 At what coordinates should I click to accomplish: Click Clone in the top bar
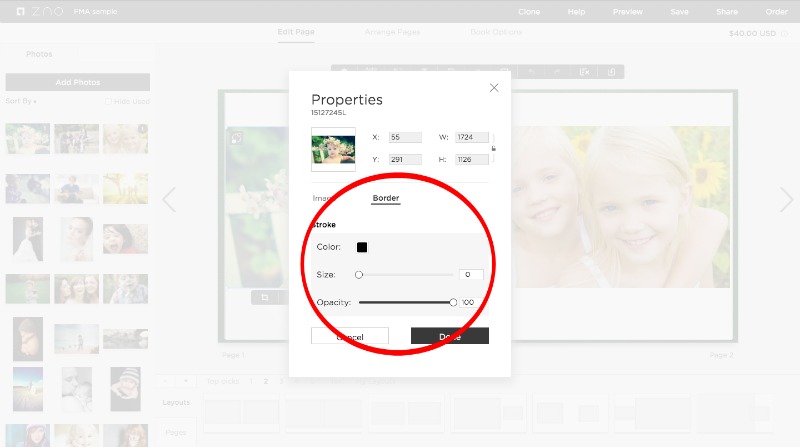[529, 12]
